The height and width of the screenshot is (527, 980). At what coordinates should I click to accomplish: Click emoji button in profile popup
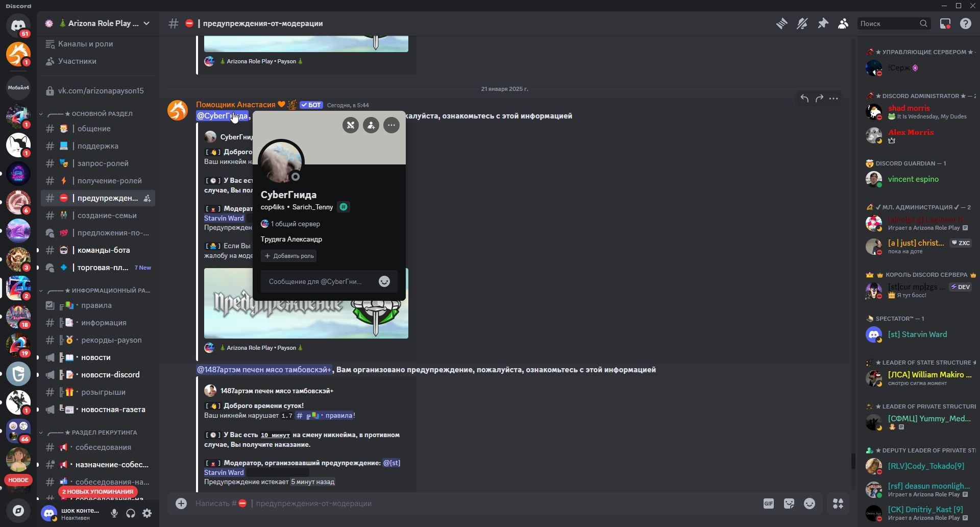click(384, 281)
